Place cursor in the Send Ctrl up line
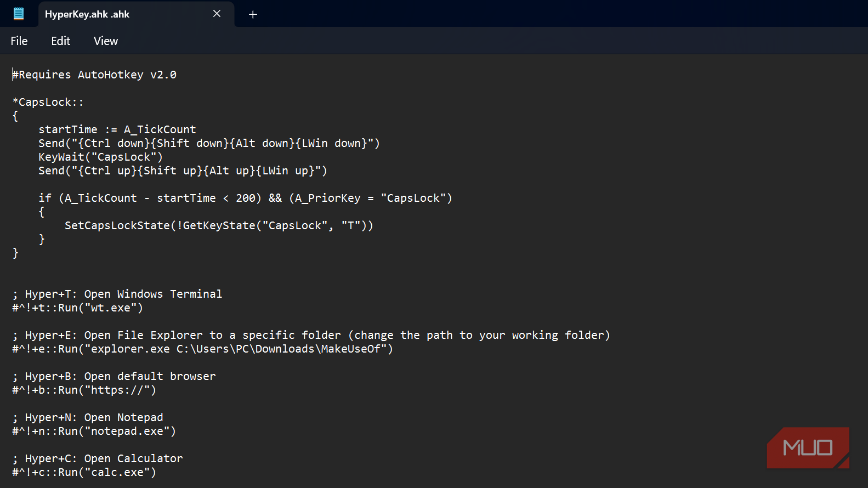The width and height of the screenshot is (868, 488). click(x=183, y=171)
